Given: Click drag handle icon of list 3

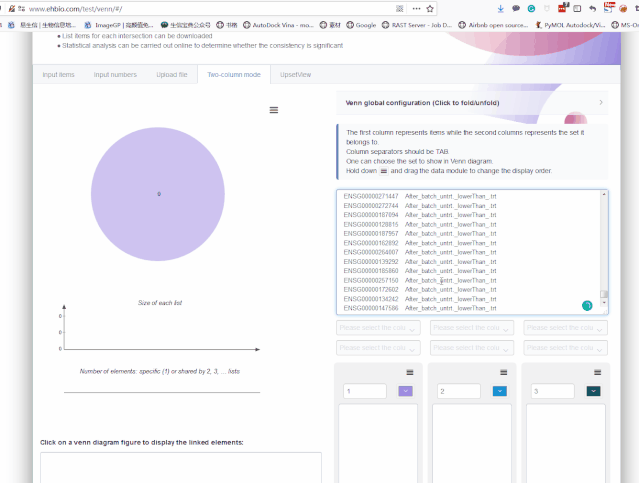Looking at the screenshot, I should [x=597, y=372].
